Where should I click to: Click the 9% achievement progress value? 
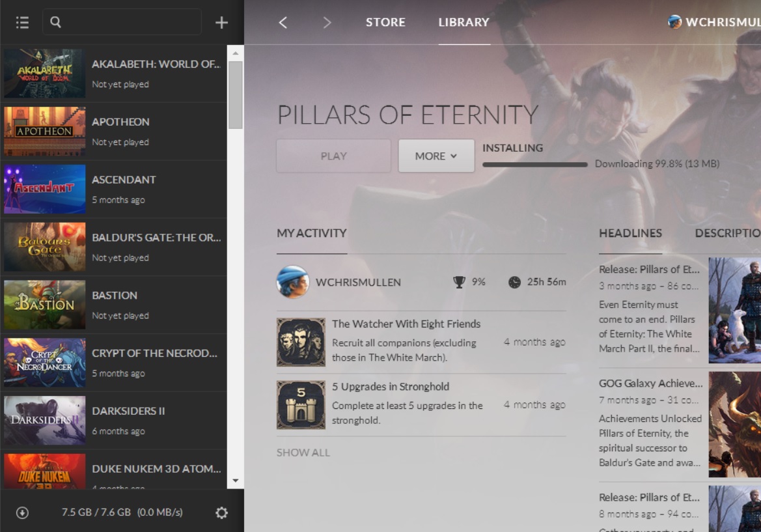[478, 282]
